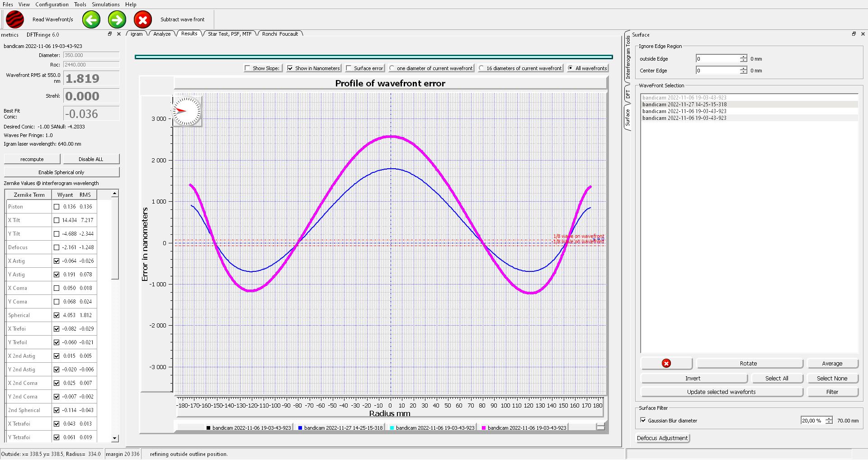This screenshot has width=868, height=460.
Task: Click the Update selected wavefonts button
Action: coord(721,392)
